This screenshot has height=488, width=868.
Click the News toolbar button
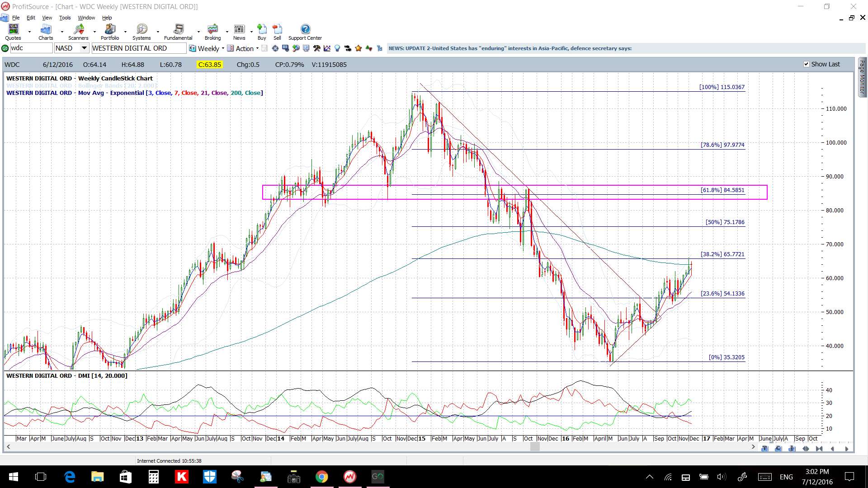pos(239,32)
